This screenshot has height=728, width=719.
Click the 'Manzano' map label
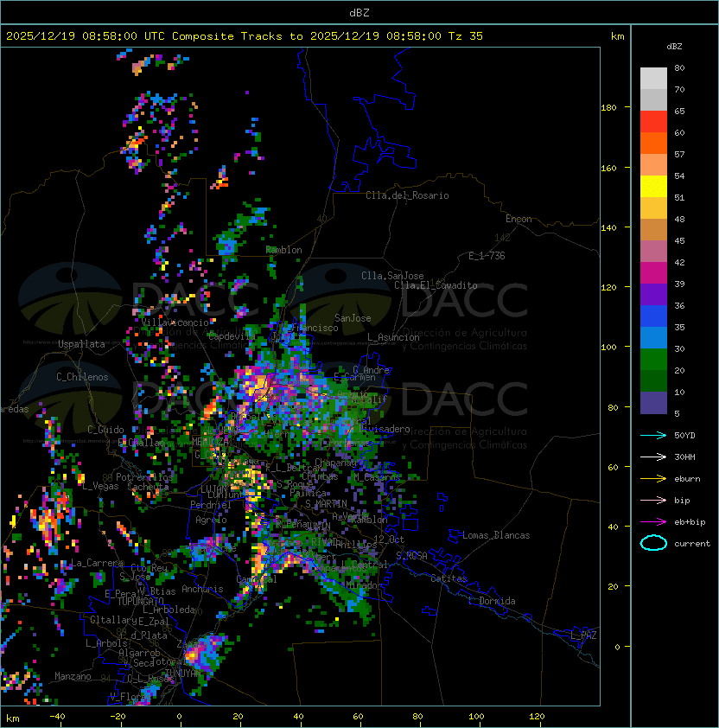pyautogui.click(x=73, y=676)
